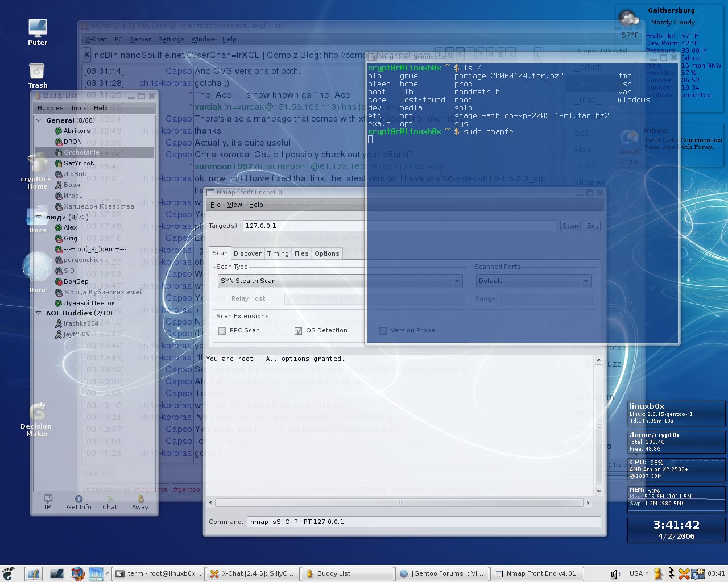Launch the terminal icon in the bottom panel
The height and width of the screenshot is (582, 728).
(57, 573)
